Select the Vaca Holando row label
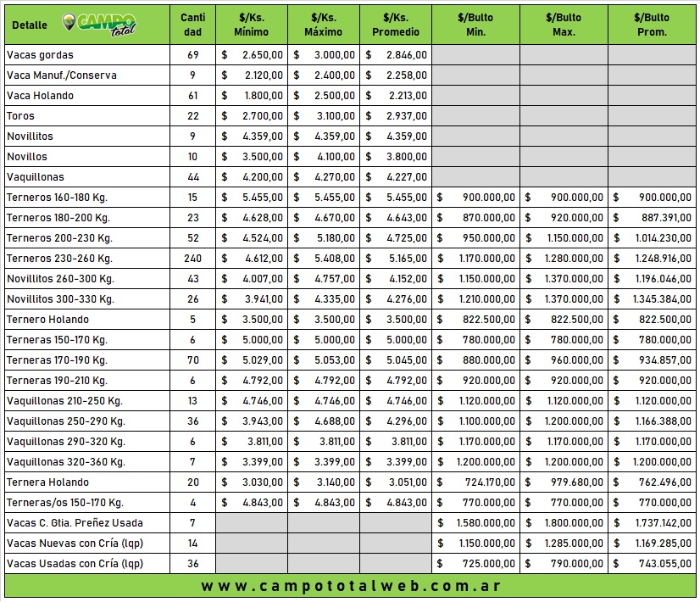Screen dimensions: 700x602 pos(40,96)
